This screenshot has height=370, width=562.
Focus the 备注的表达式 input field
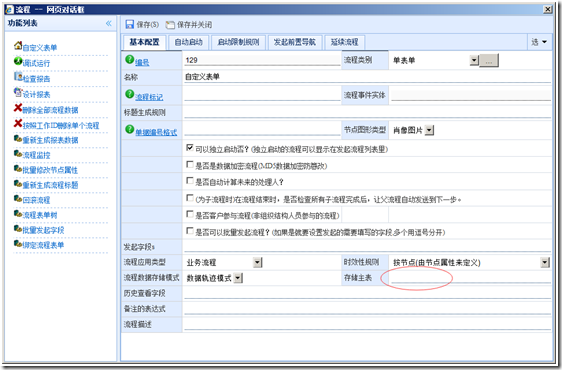coord(367,309)
